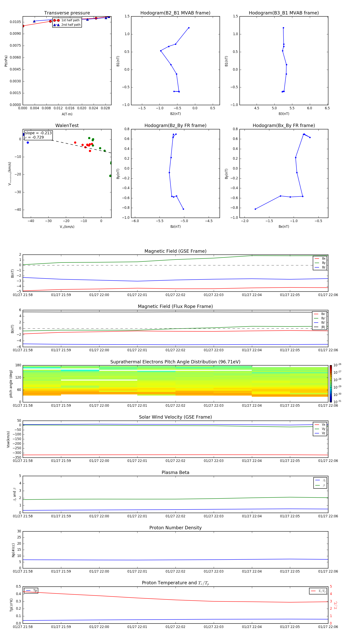The height and width of the screenshot is (644, 351).
Task: Click the "Hodogram(Bx_By FR frame)" title
Action: pos(284,125)
